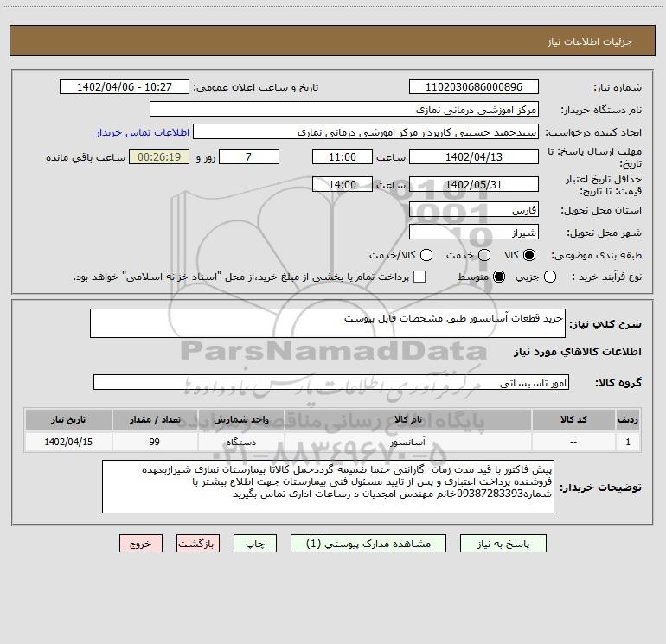
Task: Tick the اسناد خزانه اسلامی payment checkbox
Action: point(419,277)
